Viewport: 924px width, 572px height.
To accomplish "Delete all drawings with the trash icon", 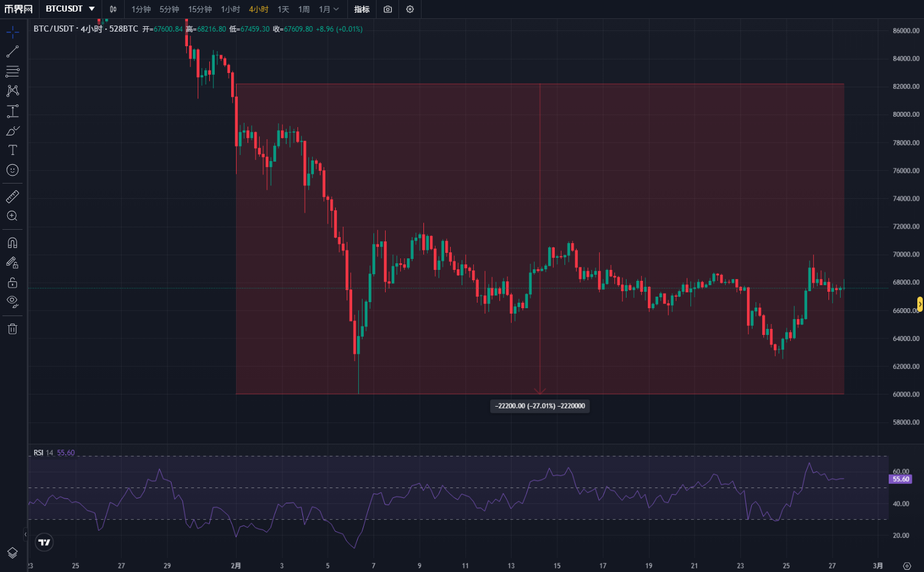I will [12, 329].
